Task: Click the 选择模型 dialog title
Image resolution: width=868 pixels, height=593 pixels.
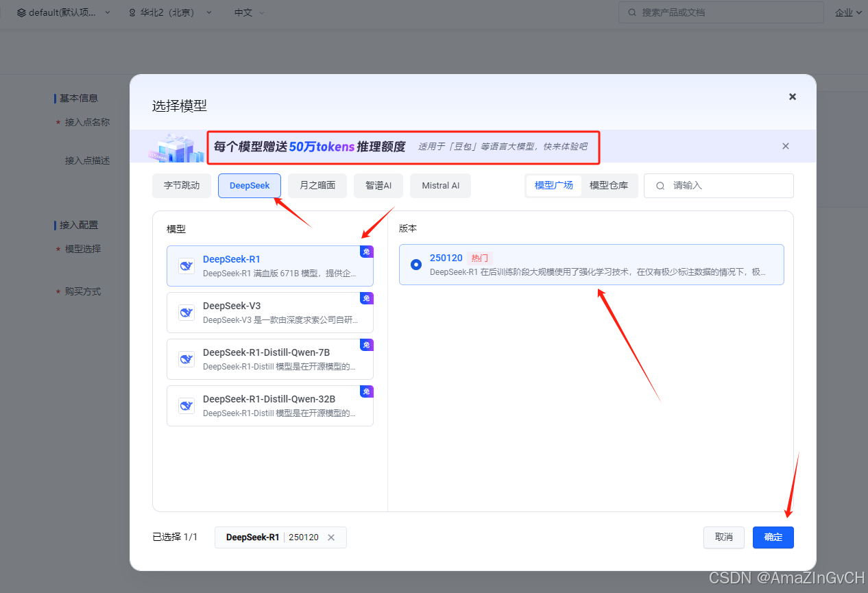Action: 179,106
